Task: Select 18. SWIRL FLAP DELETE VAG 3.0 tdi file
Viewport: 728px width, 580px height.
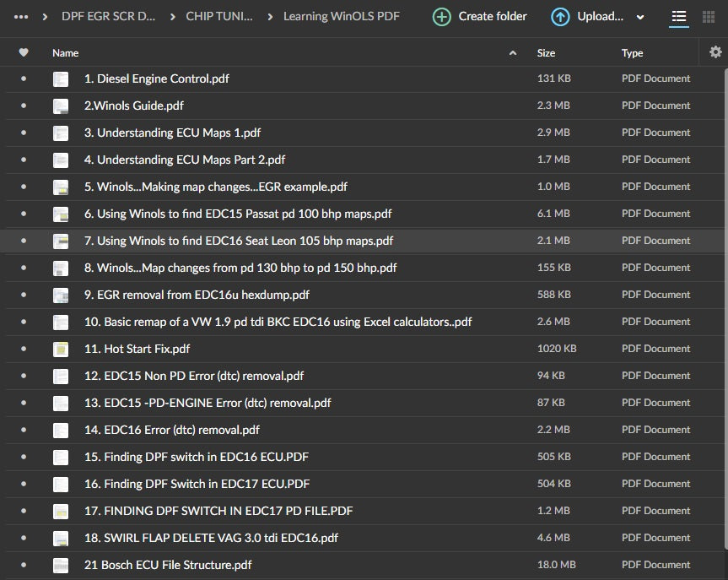Action: click(x=211, y=538)
